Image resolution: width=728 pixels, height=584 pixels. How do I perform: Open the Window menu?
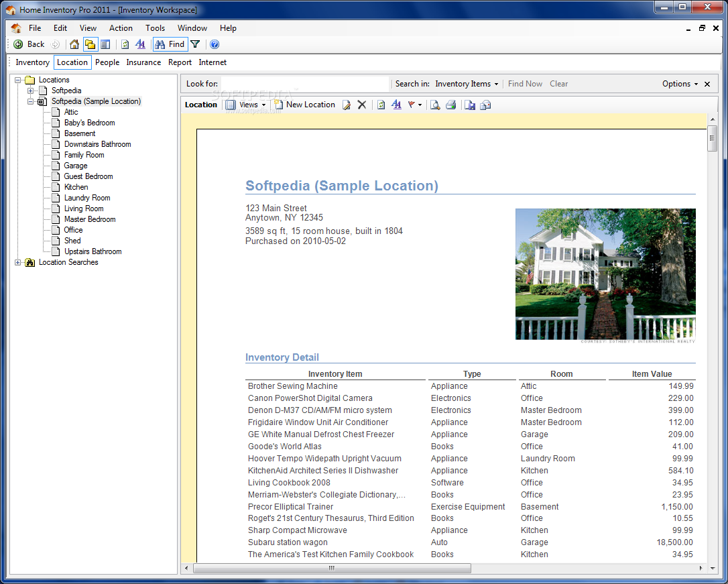click(x=192, y=28)
